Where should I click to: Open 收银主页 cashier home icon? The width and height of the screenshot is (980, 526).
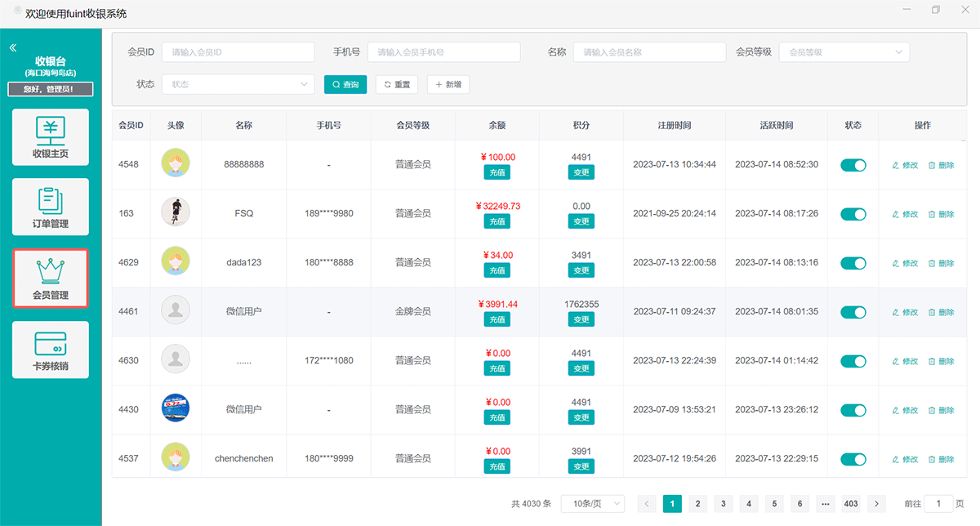coord(51,131)
